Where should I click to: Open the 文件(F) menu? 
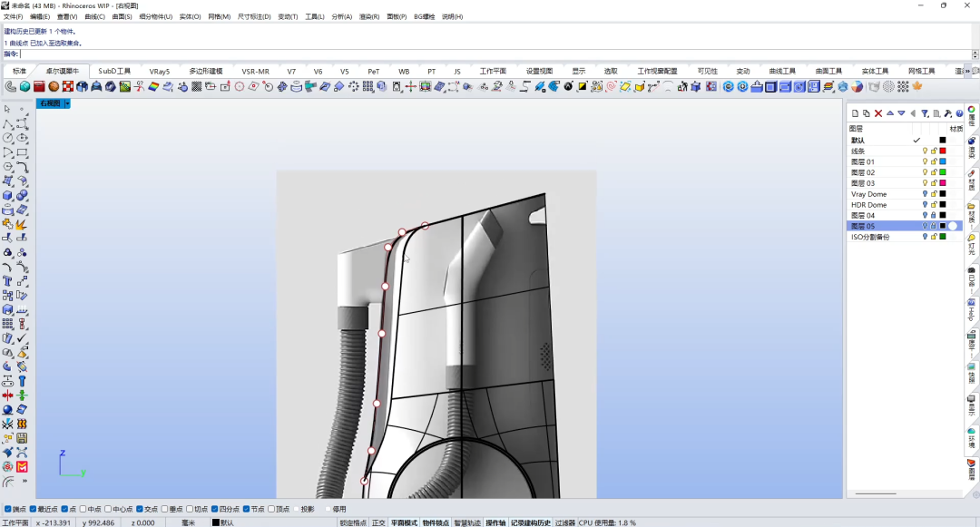[13, 17]
